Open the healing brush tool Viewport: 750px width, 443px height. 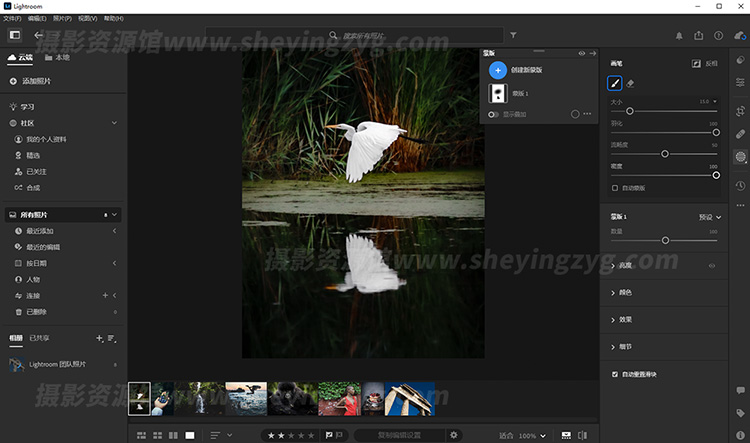740,133
